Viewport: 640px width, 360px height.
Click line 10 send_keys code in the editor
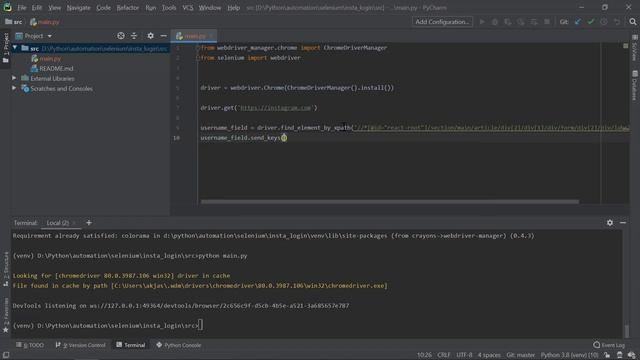point(243,138)
